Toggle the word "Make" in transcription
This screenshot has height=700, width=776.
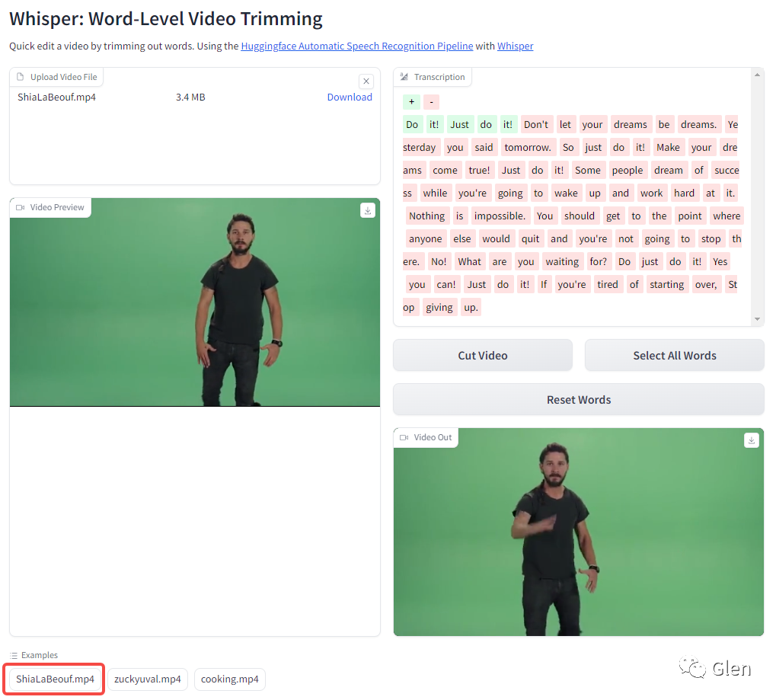668,148
